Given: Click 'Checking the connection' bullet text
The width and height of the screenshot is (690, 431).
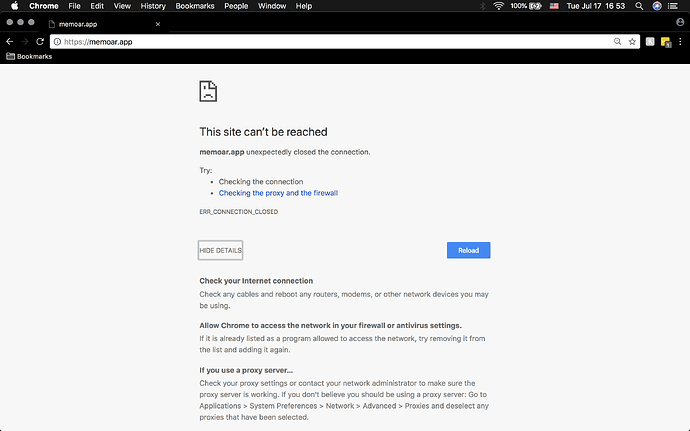Looking at the screenshot, I should 261,181.
